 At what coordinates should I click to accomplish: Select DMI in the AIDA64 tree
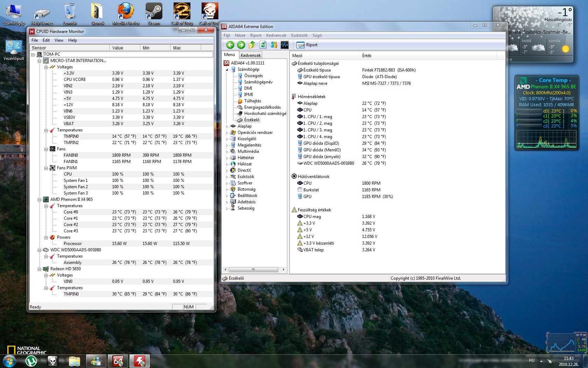(x=248, y=88)
